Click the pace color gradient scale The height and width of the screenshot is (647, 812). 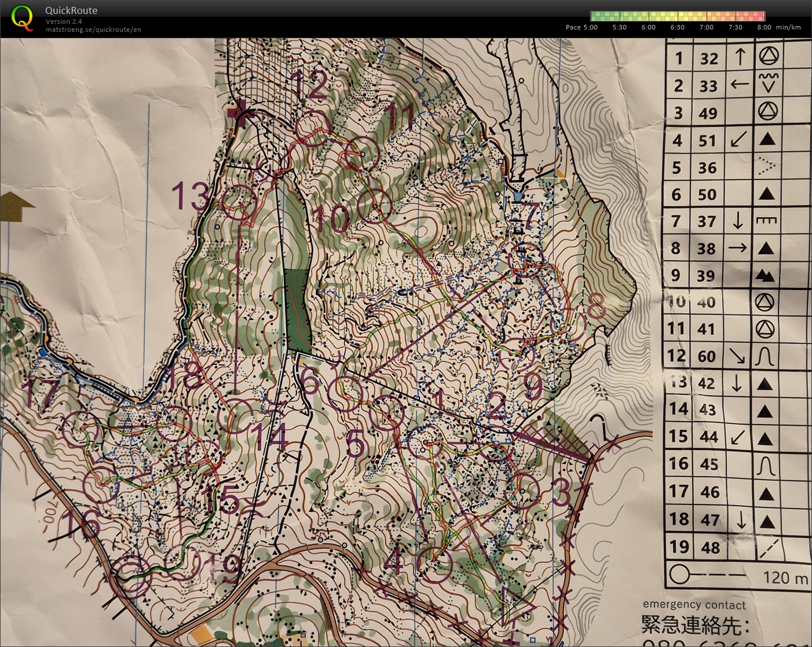(x=678, y=16)
